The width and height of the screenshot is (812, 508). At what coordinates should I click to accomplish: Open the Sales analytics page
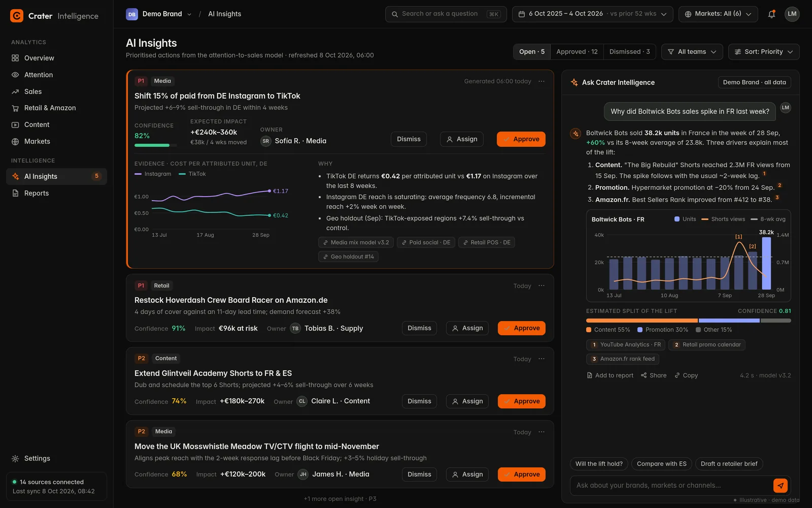coord(56,91)
